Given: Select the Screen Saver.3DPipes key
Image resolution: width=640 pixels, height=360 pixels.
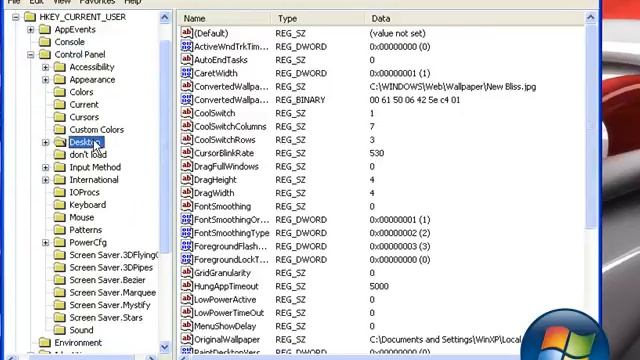Looking at the screenshot, I should [x=111, y=267].
